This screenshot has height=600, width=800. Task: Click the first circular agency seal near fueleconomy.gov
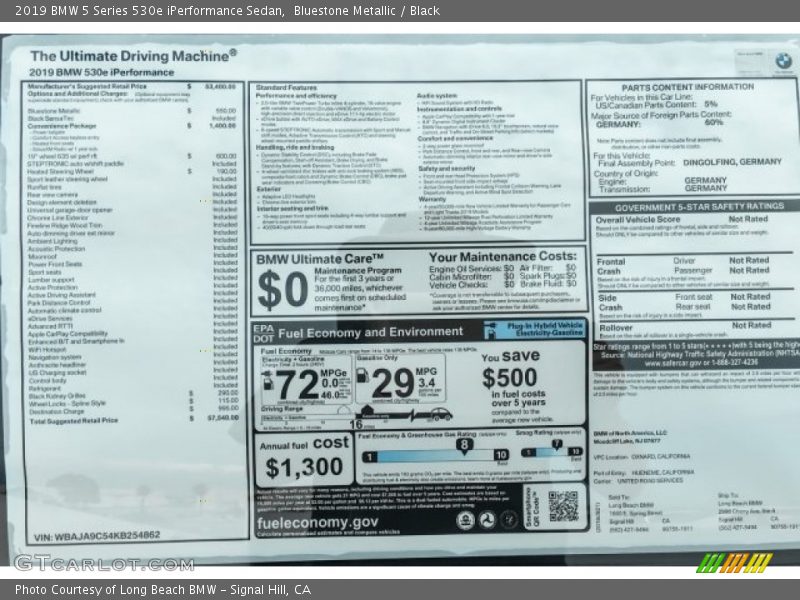coord(465,520)
